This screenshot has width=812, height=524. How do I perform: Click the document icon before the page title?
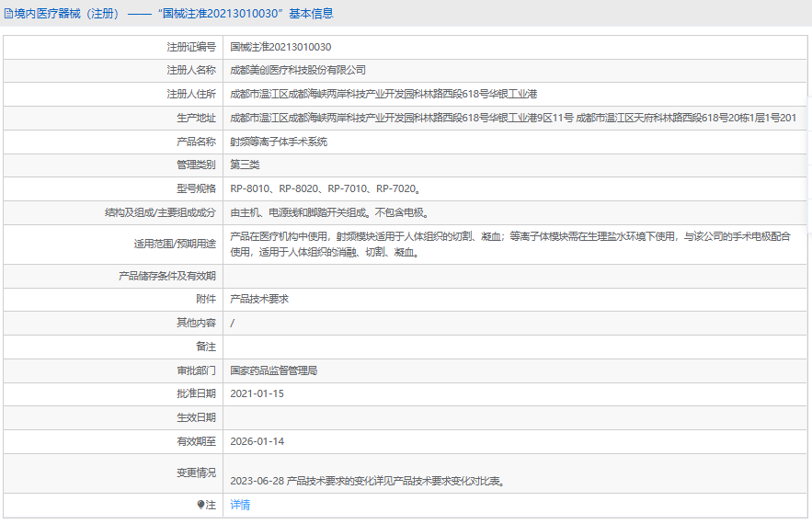tap(8, 14)
